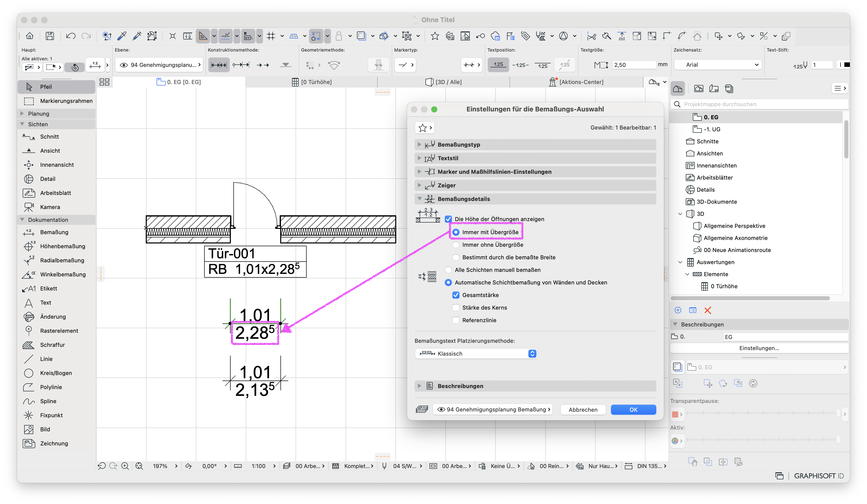867x504 pixels.
Task: Open the '94 Genehmigungsplanung Bemaßung' layer dropdown
Action: pyautogui.click(x=493, y=409)
